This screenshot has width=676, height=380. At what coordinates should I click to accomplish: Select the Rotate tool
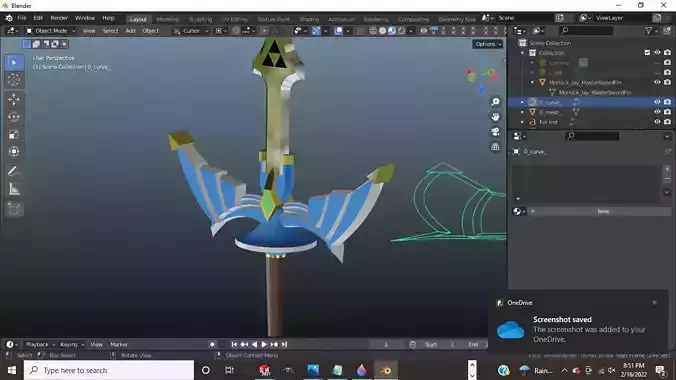pos(14,117)
